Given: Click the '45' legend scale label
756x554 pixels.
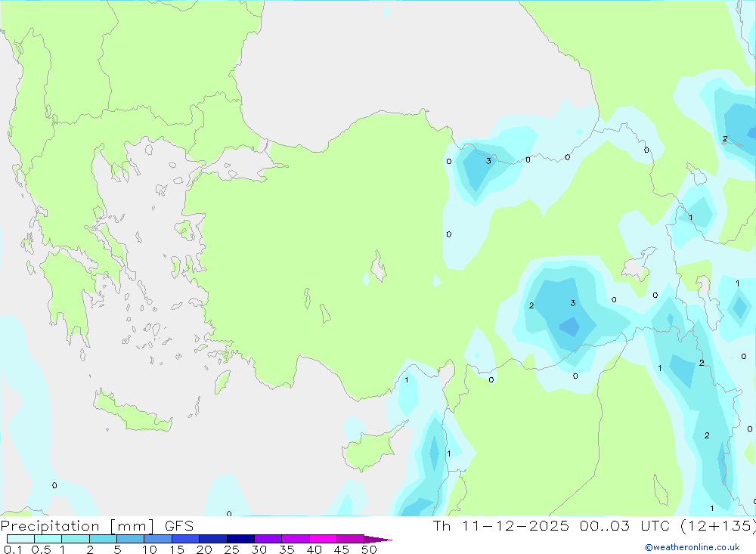Looking at the screenshot, I should (x=342, y=549).
